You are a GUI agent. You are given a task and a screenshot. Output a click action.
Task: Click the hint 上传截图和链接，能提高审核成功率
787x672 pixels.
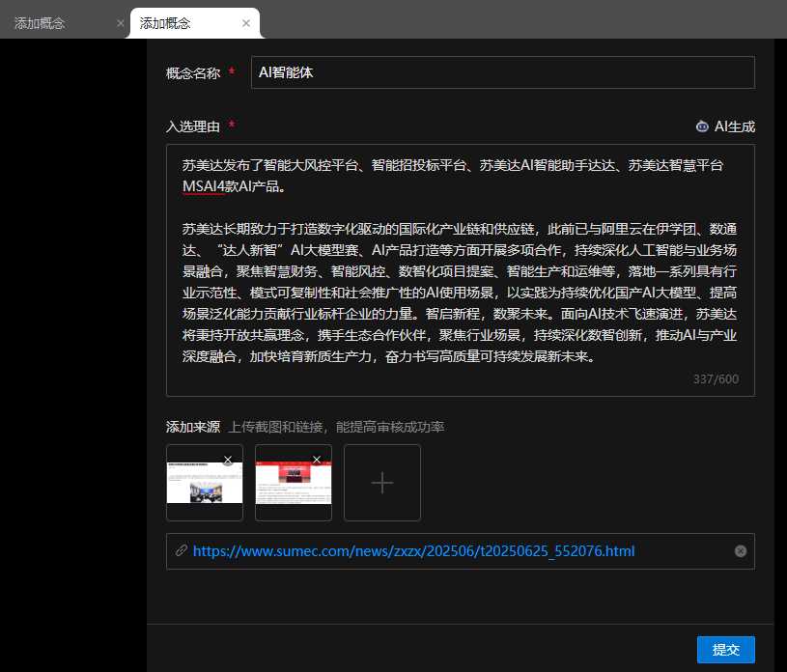coord(336,427)
